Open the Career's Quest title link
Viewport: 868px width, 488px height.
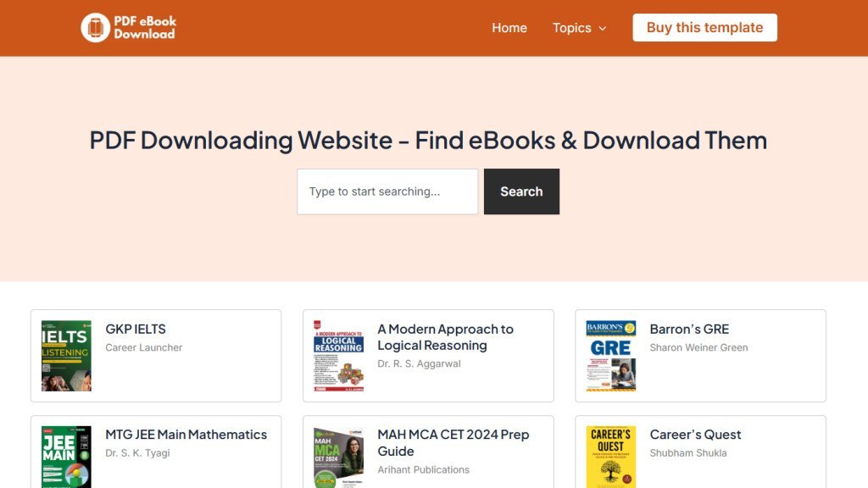(695, 435)
